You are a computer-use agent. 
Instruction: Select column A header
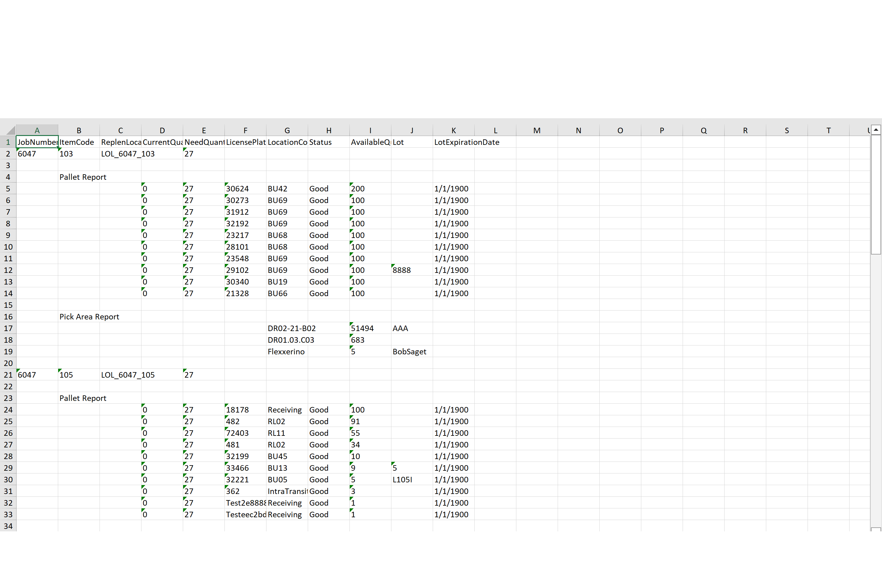pyautogui.click(x=37, y=130)
